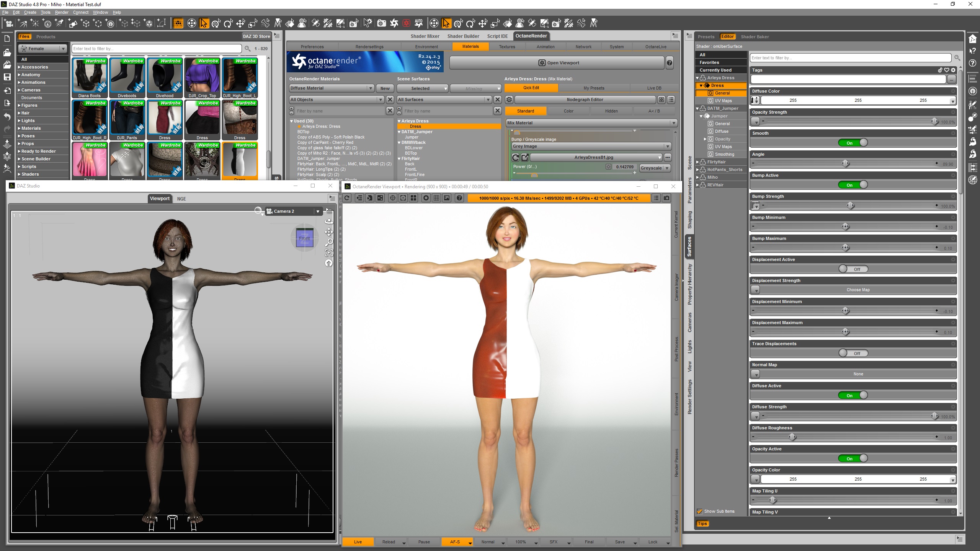Image resolution: width=980 pixels, height=551 pixels.
Task: Uncheck Show Sub Items checkbox
Action: [700, 511]
